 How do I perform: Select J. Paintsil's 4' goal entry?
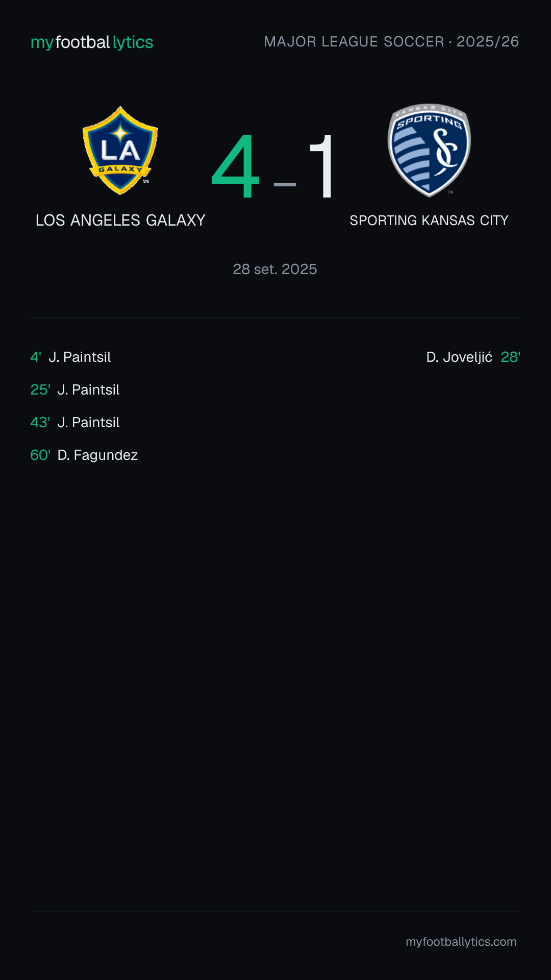70,357
